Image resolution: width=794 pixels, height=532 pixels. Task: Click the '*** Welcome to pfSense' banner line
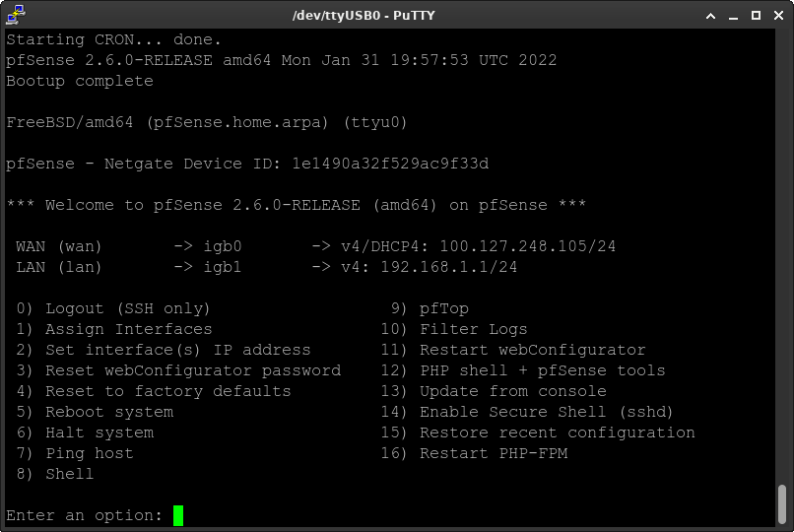(x=297, y=205)
